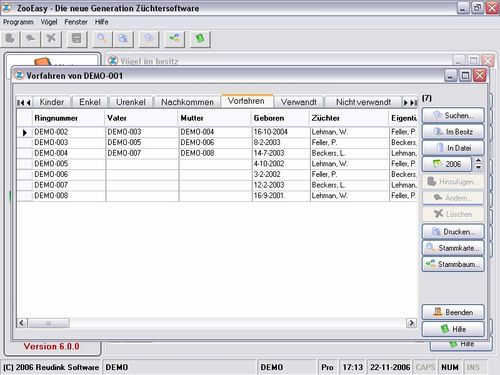Switch to the Urenkel tab
Screen dimensions: 500x375
131,102
